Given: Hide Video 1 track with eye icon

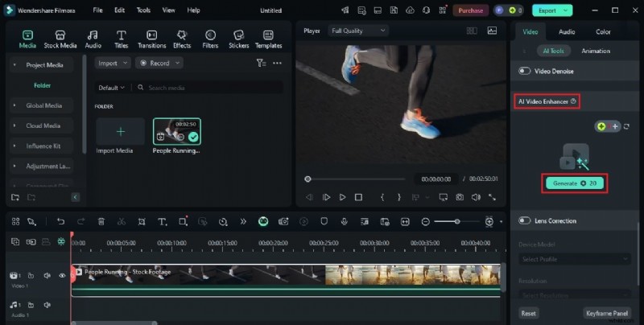Looking at the screenshot, I should (x=62, y=276).
